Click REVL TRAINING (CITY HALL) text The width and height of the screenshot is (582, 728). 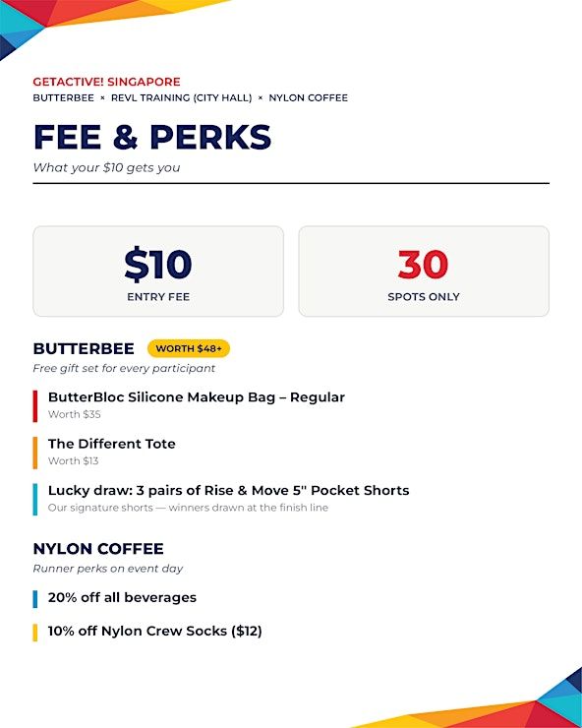[182, 98]
